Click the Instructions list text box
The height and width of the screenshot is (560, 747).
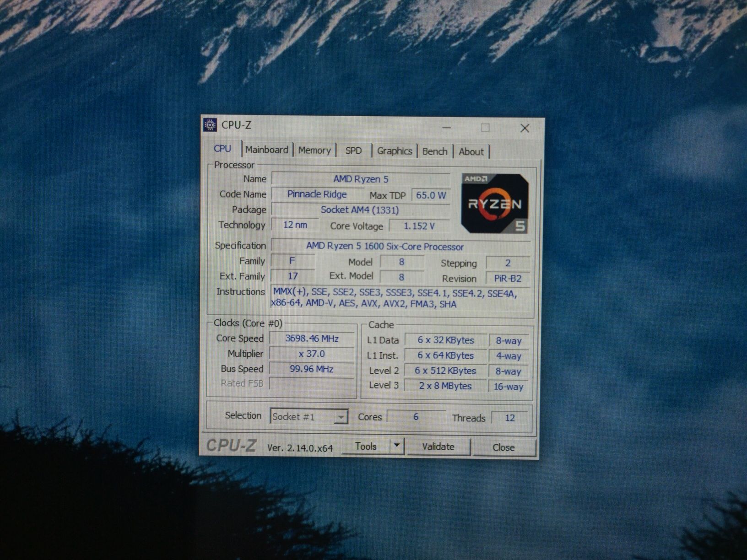401,298
